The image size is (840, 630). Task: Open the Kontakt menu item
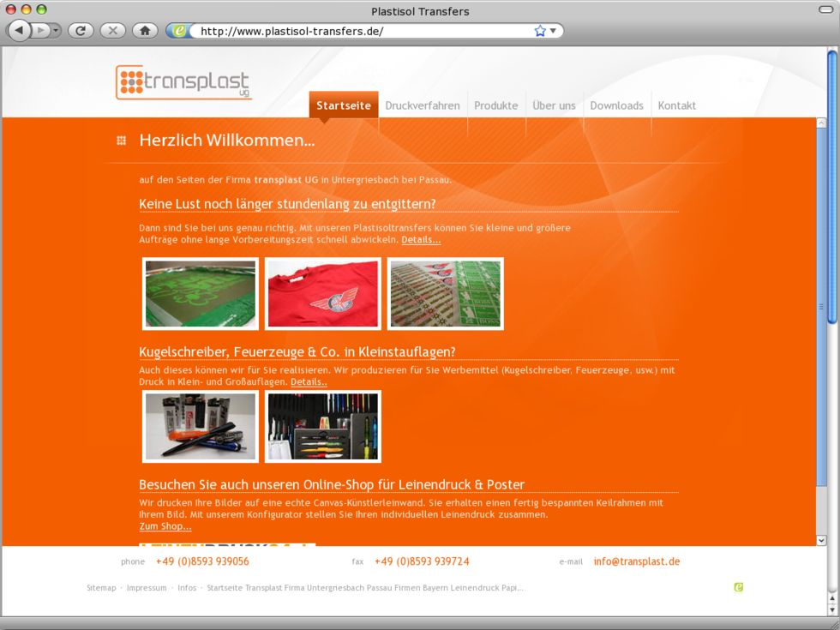click(676, 105)
